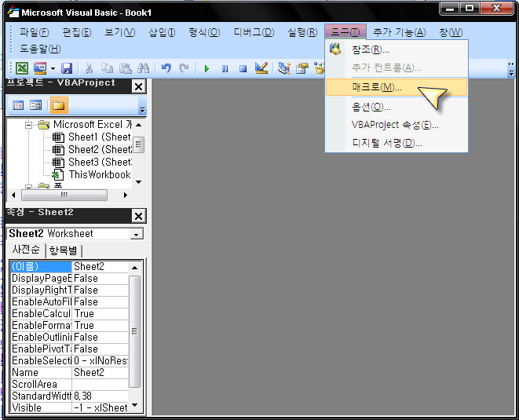Click the Insert UserForm toolbar icon
This screenshot has height=420, width=519.
pyautogui.click(x=40, y=68)
